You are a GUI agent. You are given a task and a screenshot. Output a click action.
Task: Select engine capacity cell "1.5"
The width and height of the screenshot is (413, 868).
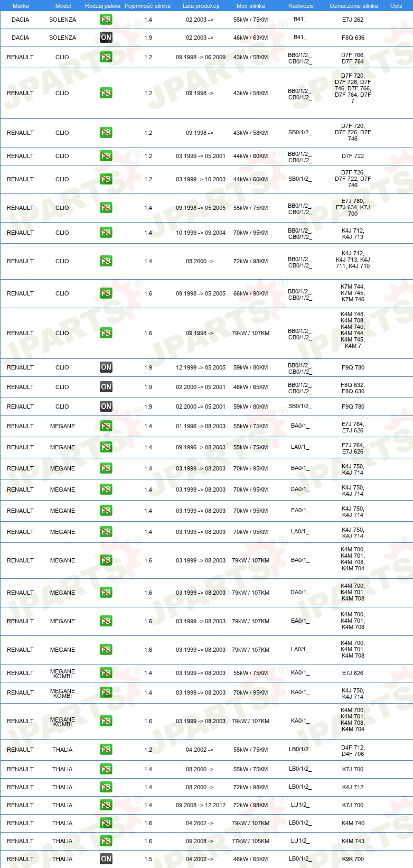[x=148, y=859]
